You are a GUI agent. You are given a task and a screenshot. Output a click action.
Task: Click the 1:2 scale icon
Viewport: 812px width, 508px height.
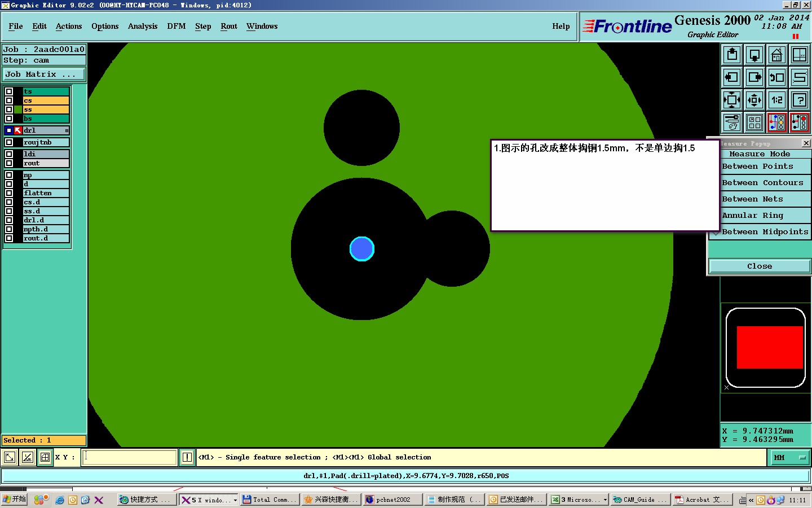[x=777, y=100]
